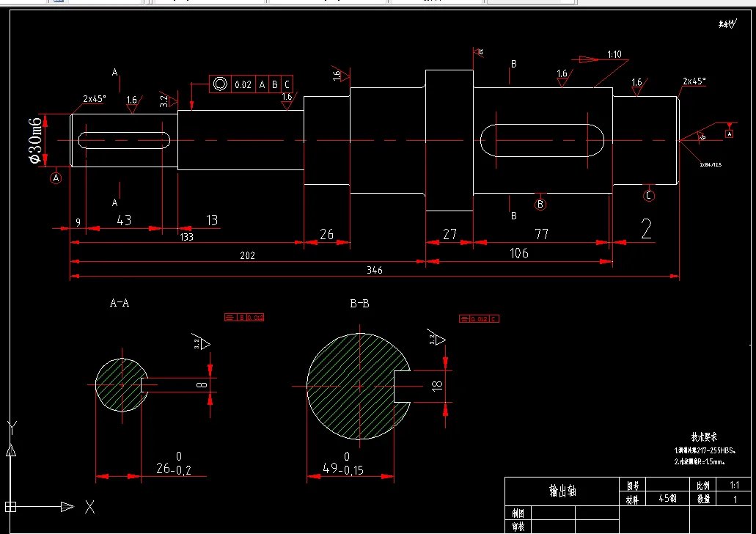The width and height of the screenshot is (756, 534).
Task: Select the 比例 label cell
Action: click(703, 486)
